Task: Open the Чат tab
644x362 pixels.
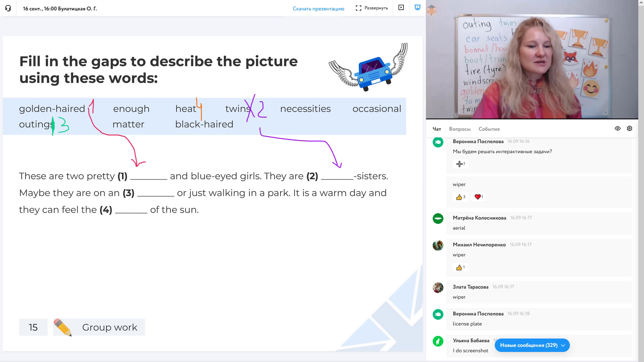Action: (x=437, y=129)
